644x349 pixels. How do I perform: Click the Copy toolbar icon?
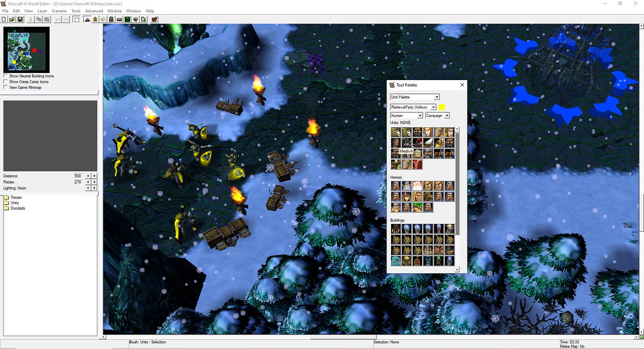coord(39,19)
